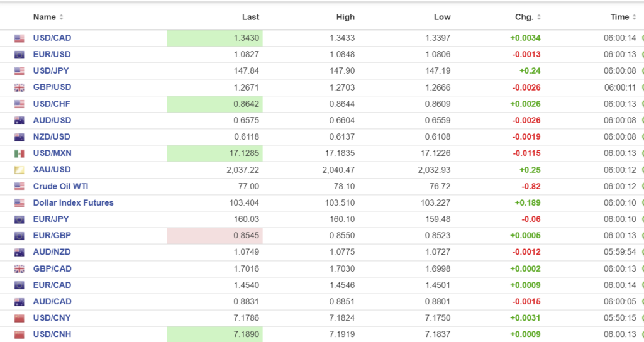Click the New Zealand flag beside NZD/USD

click(x=19, y=137)
